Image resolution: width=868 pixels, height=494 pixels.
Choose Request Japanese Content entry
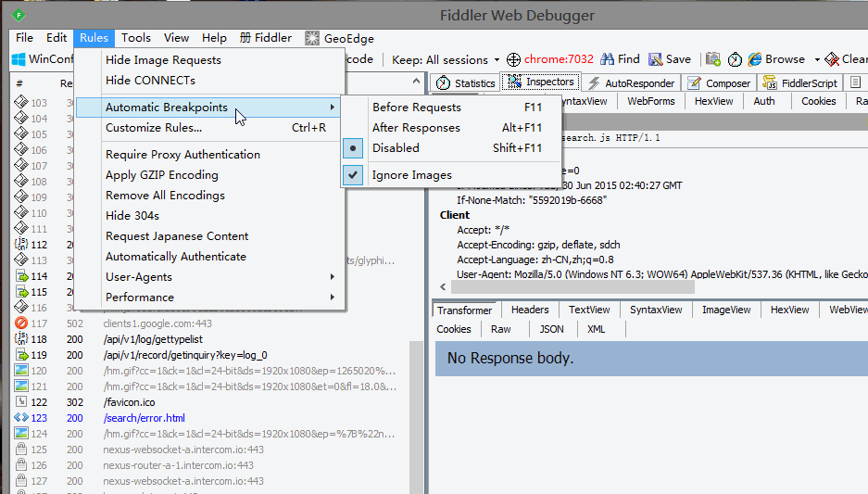[208, 236]
